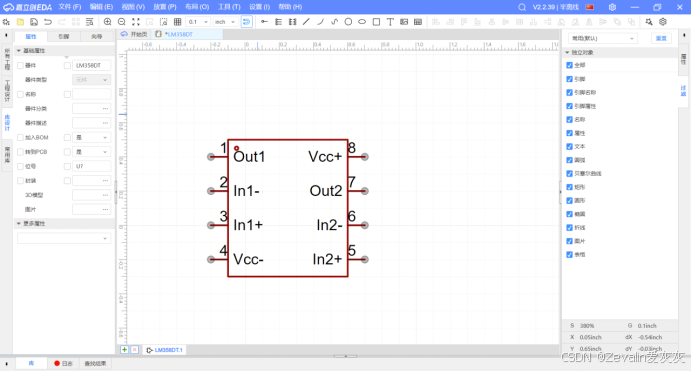The image size is (692, 371).
Task: Zoom to the selected area
Action: tap(163, 22)
